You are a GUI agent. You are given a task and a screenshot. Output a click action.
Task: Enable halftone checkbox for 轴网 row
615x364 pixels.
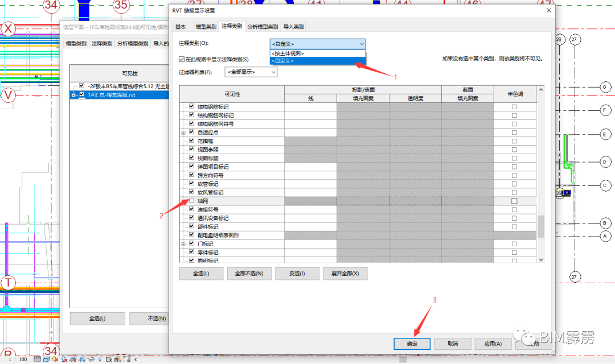click(x=514, y=201)
